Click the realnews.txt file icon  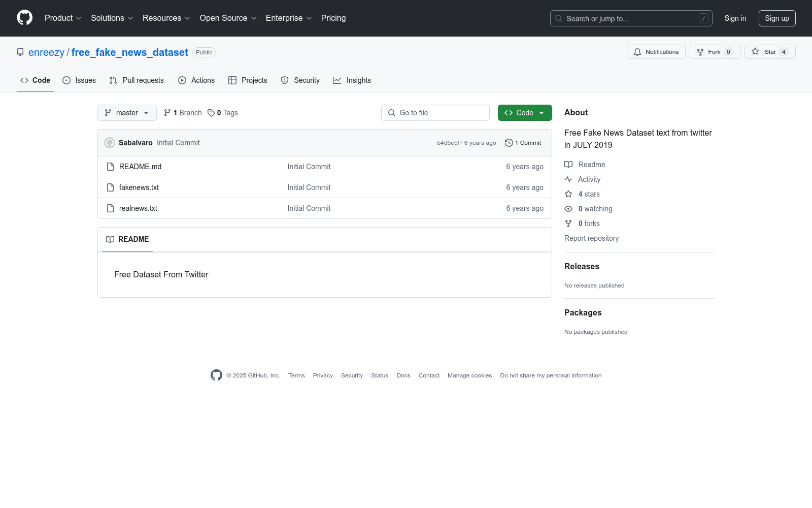(x=111, y=208)
